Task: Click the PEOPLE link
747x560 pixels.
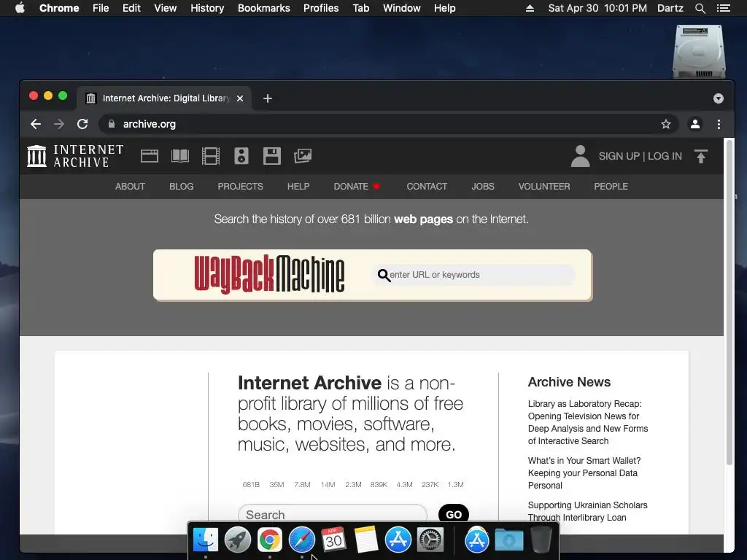Action: pyautogui.click(x=611, y=187)
